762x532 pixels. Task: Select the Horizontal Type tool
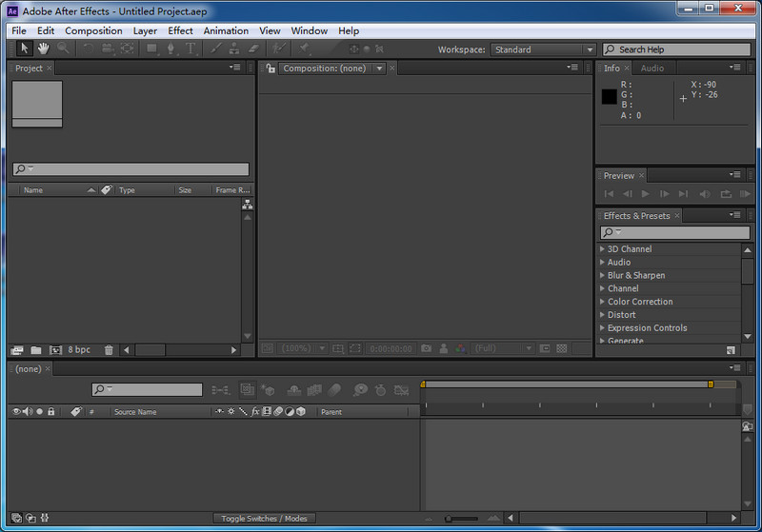pyautogui.click(x=190, y=49)
